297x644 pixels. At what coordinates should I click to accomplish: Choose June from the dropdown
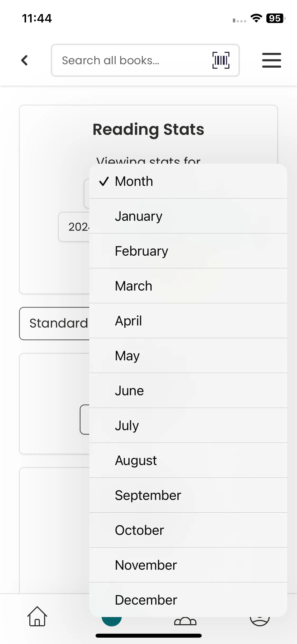[x=188, y=391]
